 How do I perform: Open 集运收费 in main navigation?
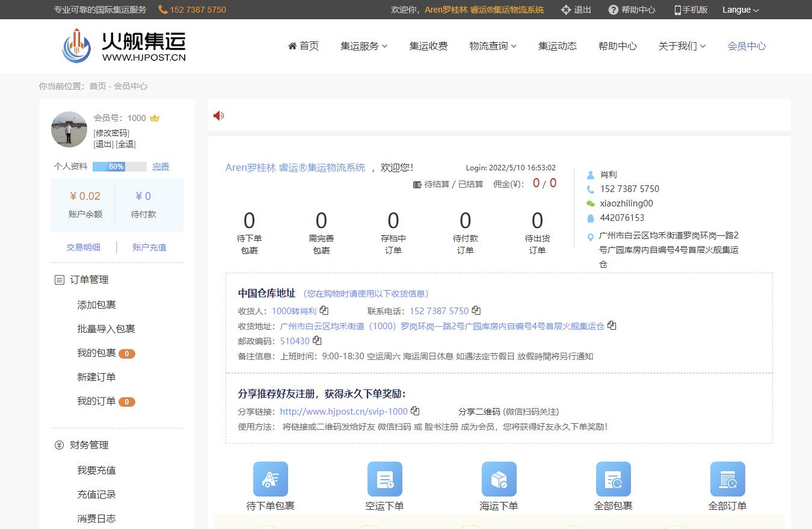(x=429, y=46)
